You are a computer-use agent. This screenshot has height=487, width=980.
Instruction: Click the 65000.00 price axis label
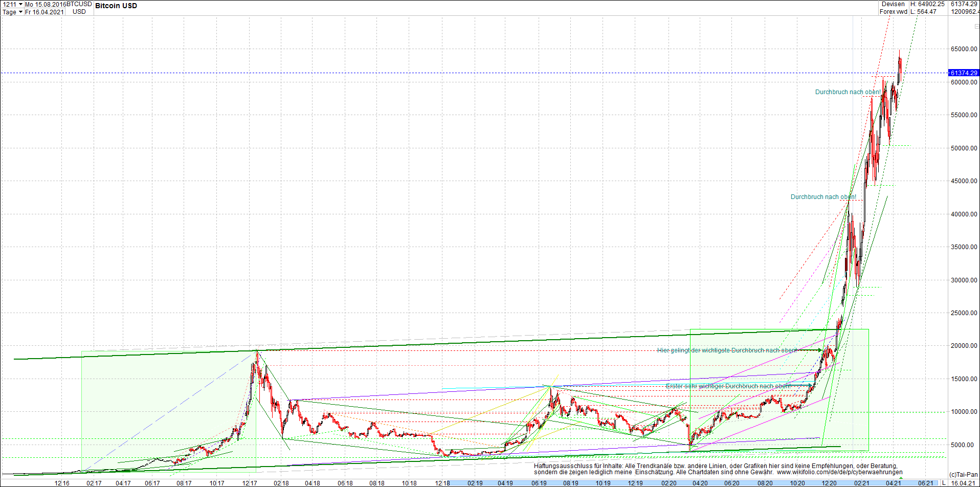click(x=964, y=49)
